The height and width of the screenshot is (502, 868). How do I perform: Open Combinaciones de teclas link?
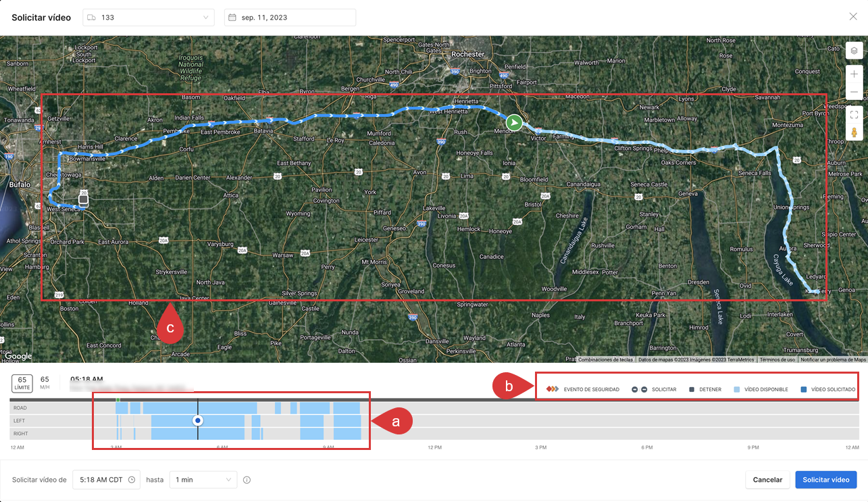tap(606, 359)
